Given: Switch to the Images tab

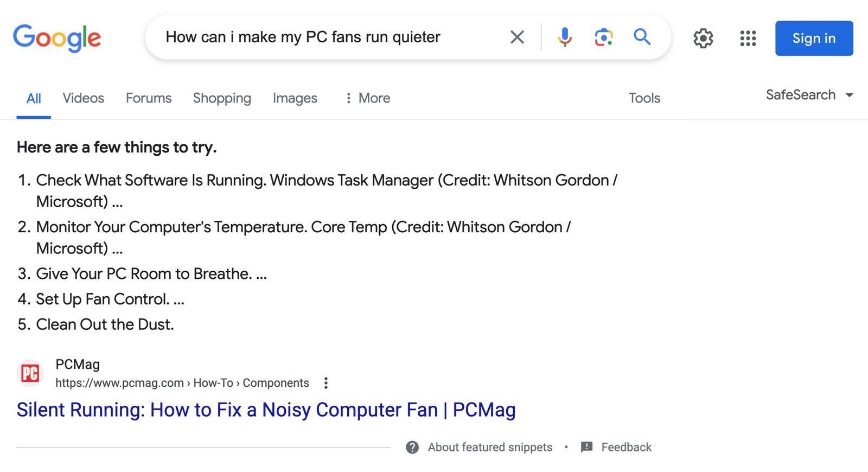Looking at the screenshot, I should [x=295, y=98].
